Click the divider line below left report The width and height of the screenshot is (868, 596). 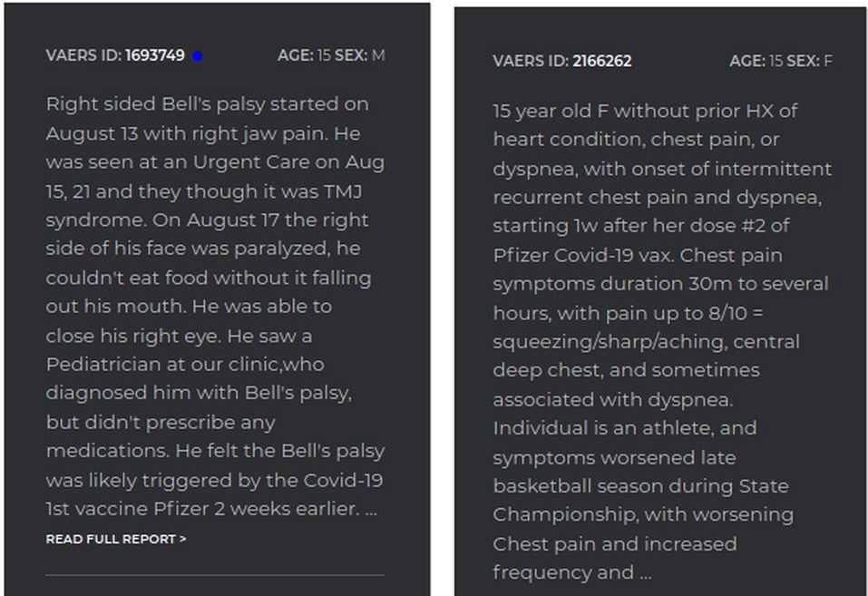point(215,575)
